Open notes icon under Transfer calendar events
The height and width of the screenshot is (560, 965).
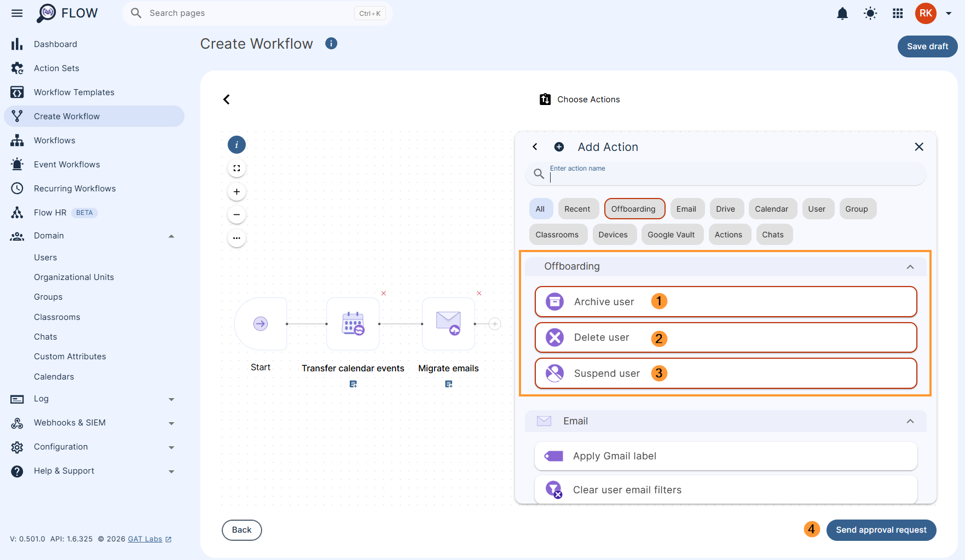(353, 384)
